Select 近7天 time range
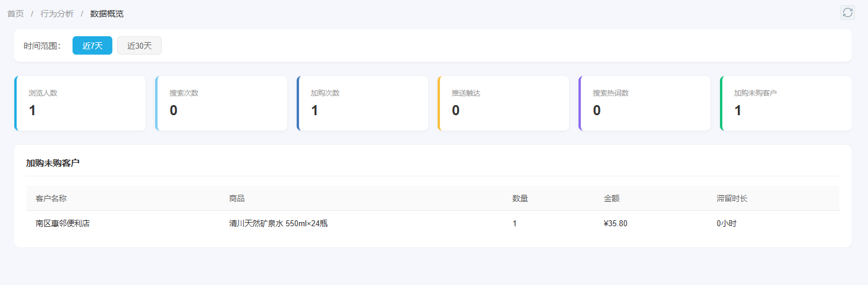 (x=92, y=46)
